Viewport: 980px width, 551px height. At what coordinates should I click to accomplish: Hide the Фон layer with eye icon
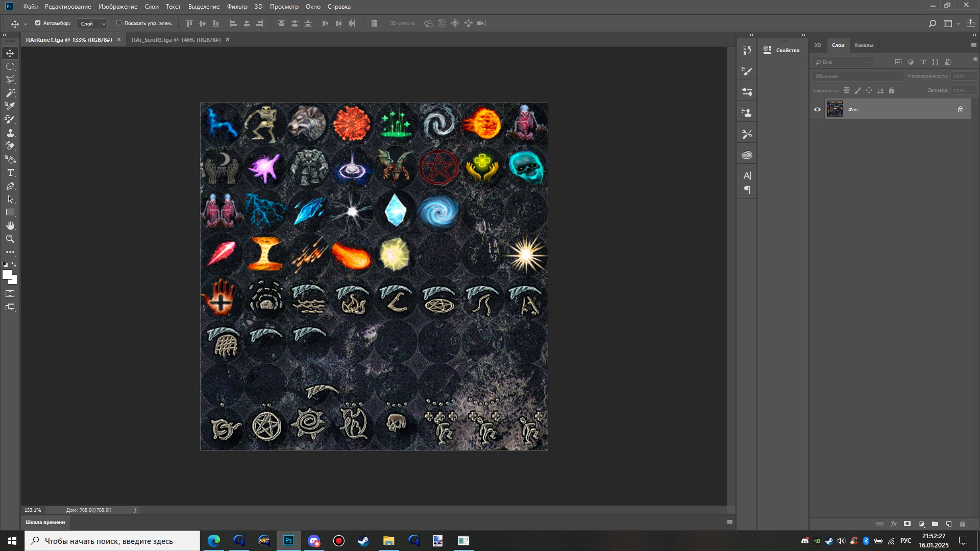click(818, 109)
